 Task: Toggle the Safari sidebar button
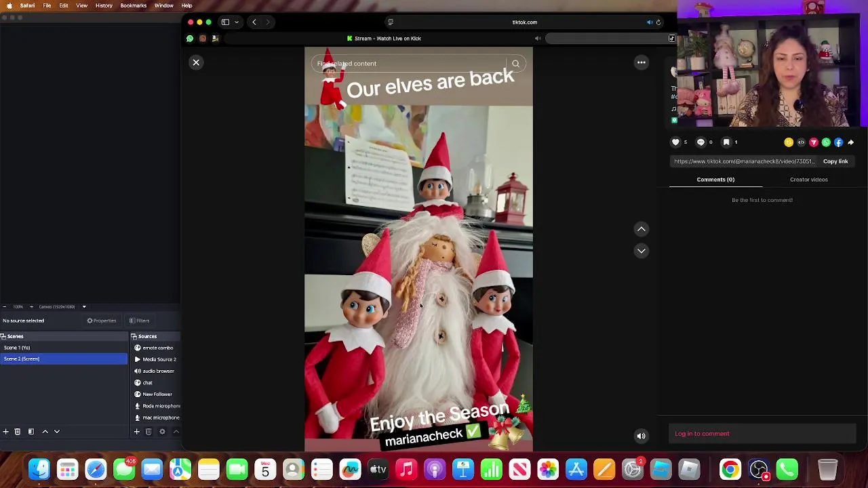[x=225, y=22]
